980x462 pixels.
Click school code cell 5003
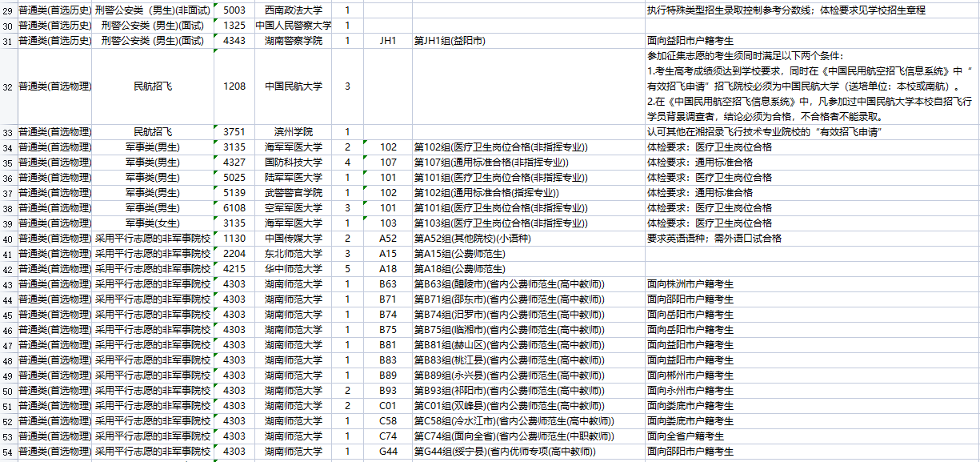click(x=234, y=10)
